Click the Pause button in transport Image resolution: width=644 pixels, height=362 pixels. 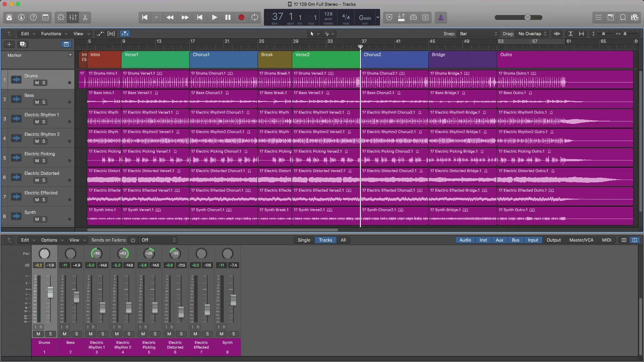pos(228,17)
